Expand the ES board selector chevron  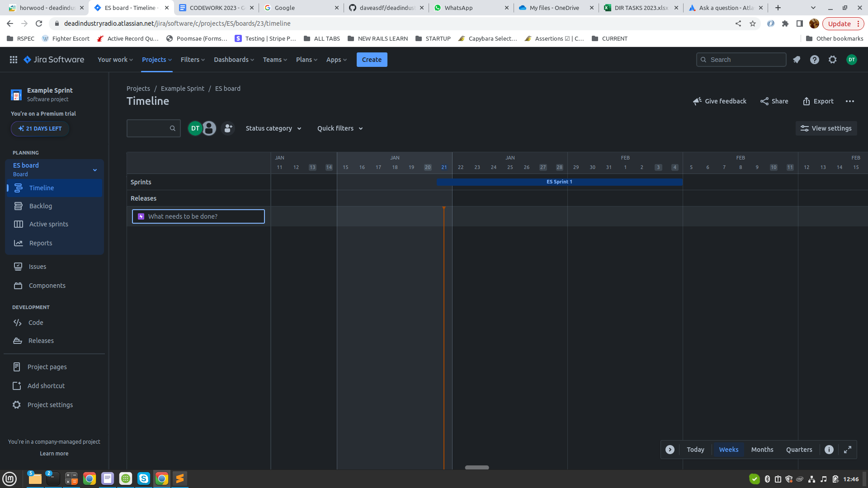coord(95,170)
